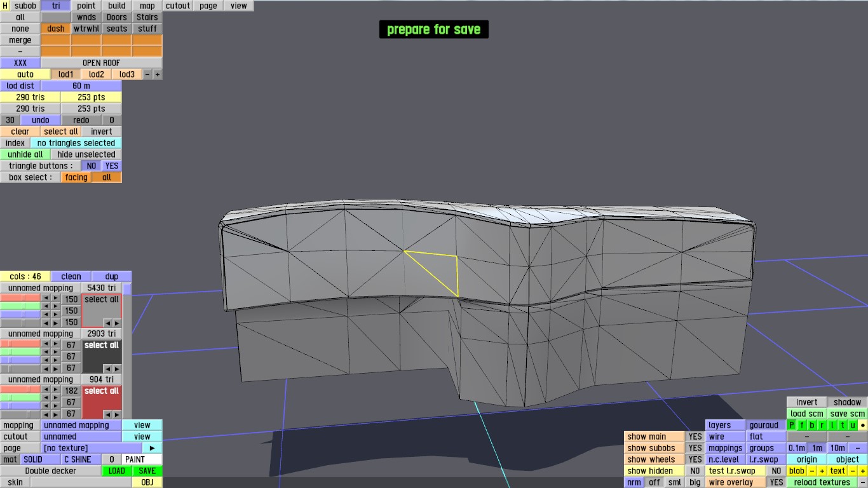Click right arrow on the 904 tri swatch

(x=116, y=414)
